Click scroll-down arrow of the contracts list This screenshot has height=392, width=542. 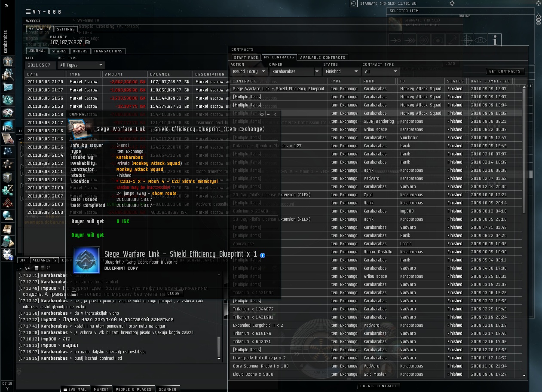click(x=524, y=375)
